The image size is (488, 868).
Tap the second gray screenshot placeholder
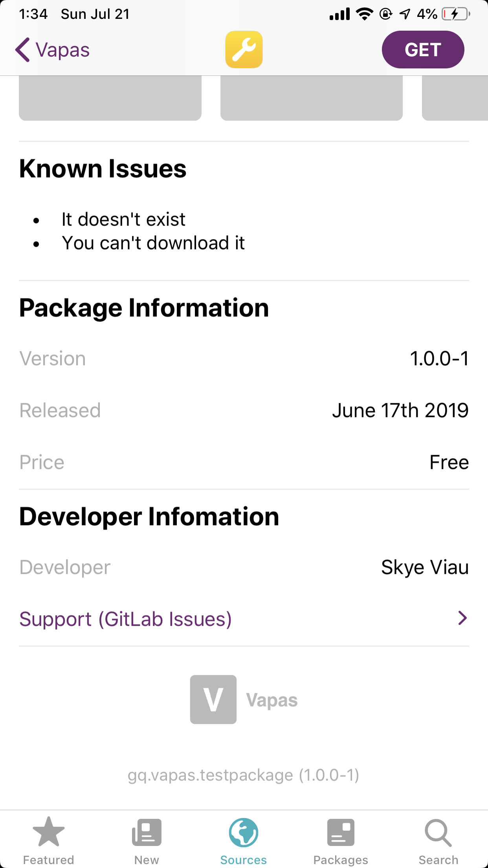pyautogui.click(x=311, y=98)
